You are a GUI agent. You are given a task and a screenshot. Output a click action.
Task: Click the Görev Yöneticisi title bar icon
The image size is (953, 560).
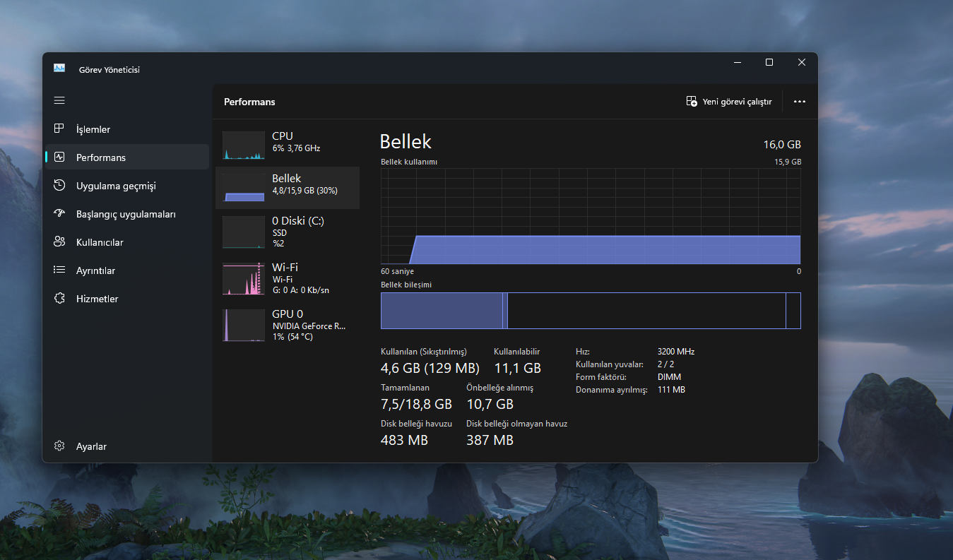(x=59, y=68)
